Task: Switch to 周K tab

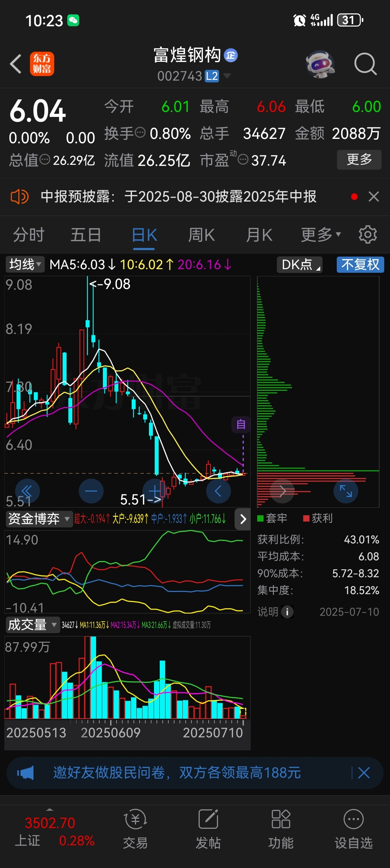Action: click(x=201, y=235)
